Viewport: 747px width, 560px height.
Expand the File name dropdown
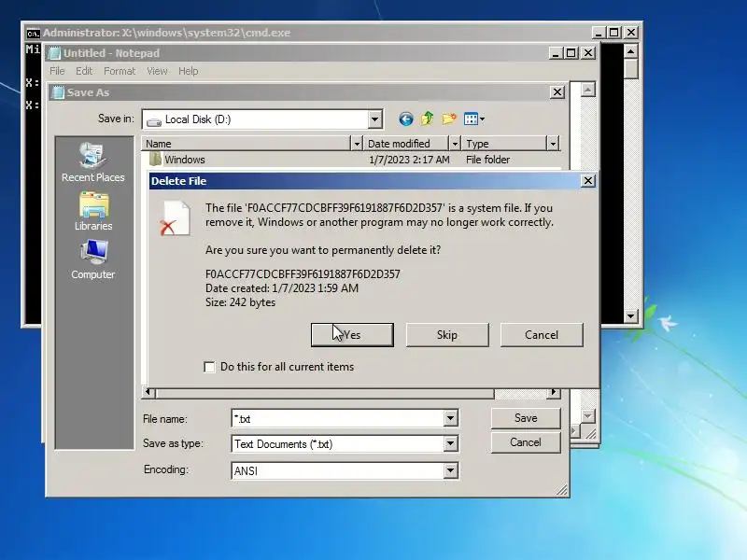pyautogui.click(x=450, y=418)
